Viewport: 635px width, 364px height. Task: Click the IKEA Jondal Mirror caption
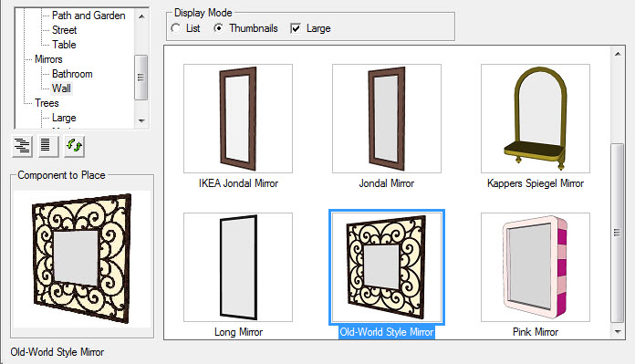coord(238,183)
